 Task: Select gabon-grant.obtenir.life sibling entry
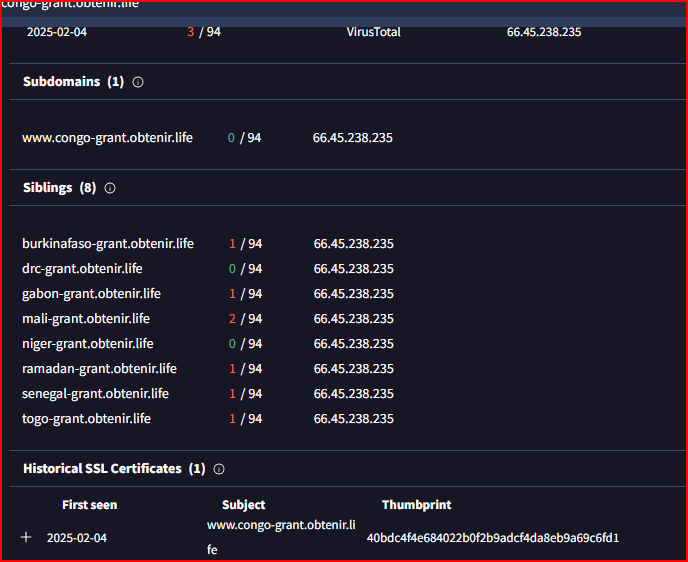tap(91, 294)
